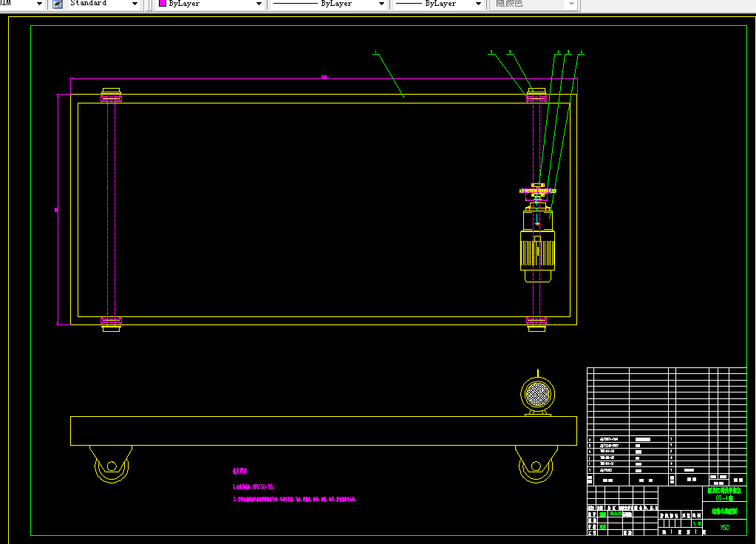Select the leader label number 1
This screenshot has height=544, width=756.
(x=375, y=52)
